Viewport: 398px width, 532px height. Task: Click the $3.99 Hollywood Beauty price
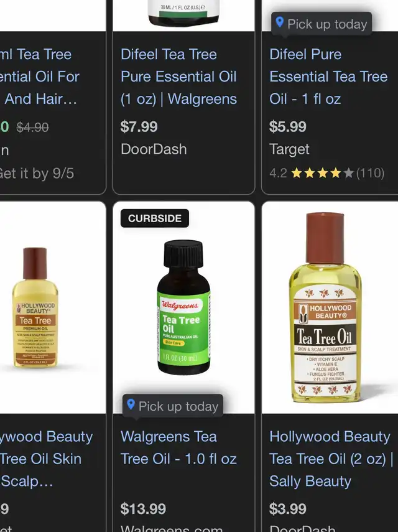tap(288, 508)
